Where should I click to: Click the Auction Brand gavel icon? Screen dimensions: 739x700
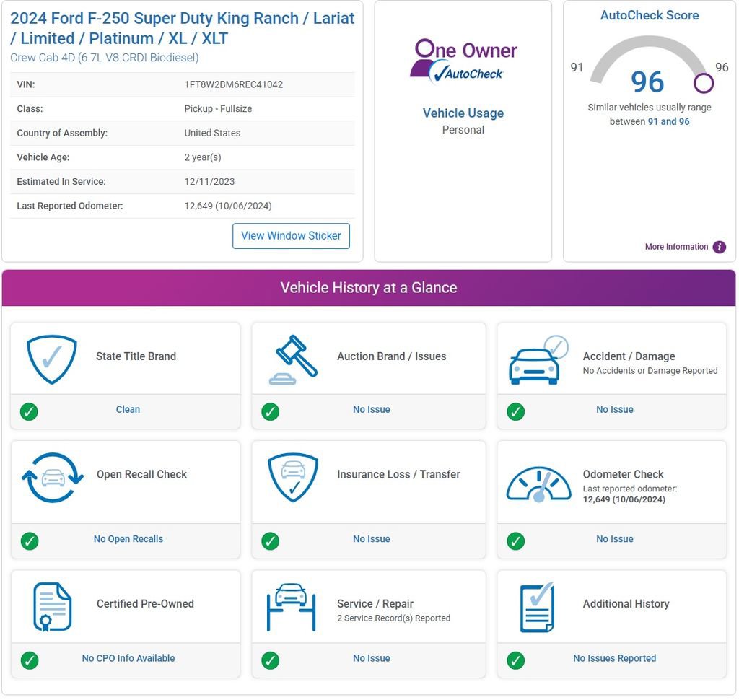(x=294, y=359)
